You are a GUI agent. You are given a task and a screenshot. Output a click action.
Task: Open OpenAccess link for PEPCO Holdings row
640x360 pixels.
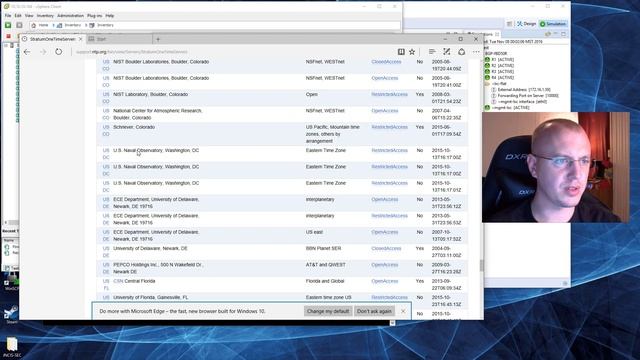[384, 264]
